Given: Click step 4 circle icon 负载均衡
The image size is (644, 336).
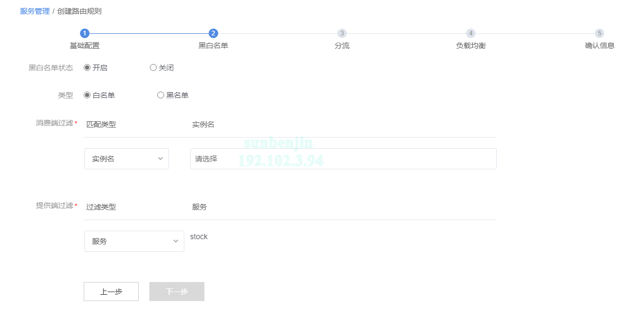Looking at the screenshot, I should click(x=471, y=33).
